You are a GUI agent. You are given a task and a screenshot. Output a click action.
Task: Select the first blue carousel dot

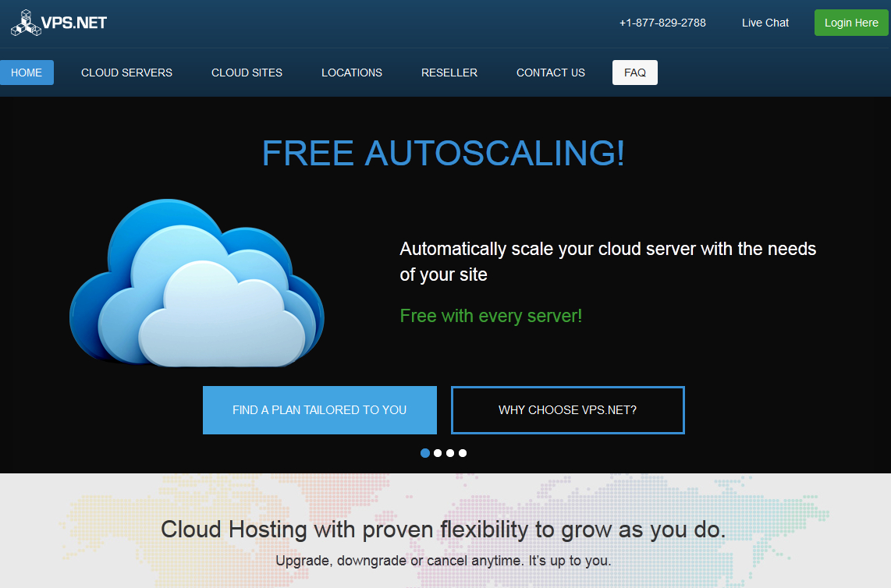pyautogui.click(x=425, y=453)
